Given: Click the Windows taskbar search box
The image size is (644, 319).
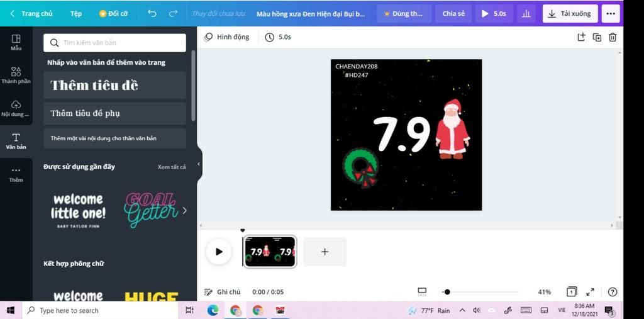Looking at the screenshot, I should [100, 310].
